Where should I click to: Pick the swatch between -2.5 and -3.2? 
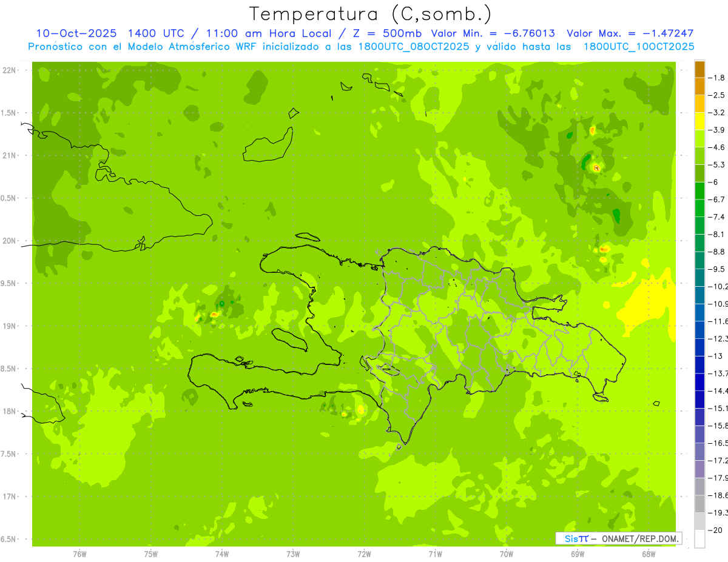point(699,104)
